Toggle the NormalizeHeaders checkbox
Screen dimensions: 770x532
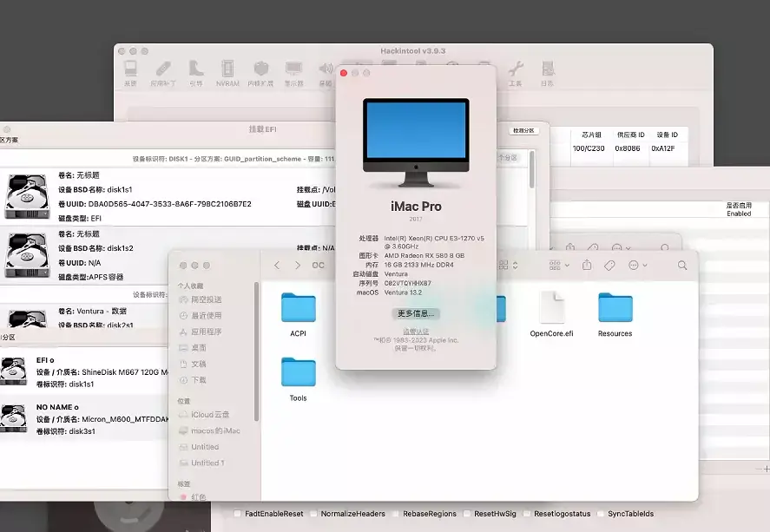tap(313, 514)
